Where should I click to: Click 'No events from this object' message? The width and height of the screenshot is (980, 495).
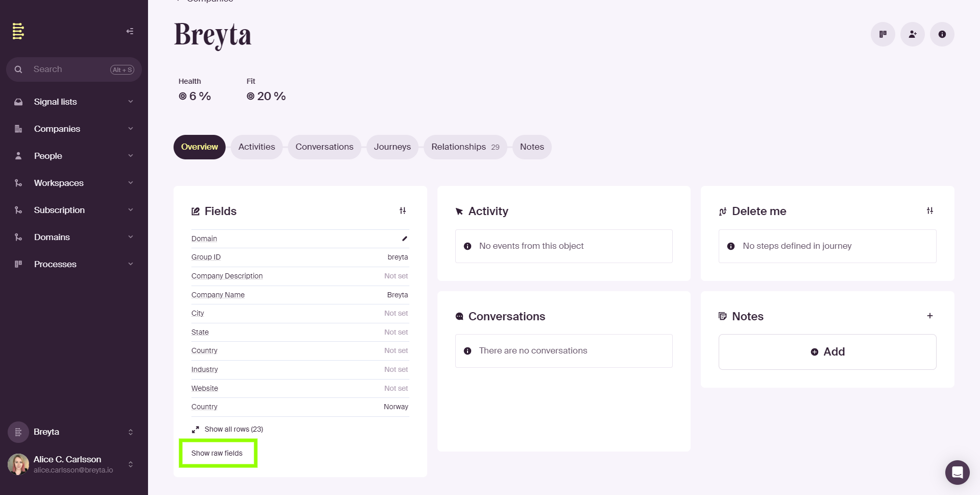531,246
